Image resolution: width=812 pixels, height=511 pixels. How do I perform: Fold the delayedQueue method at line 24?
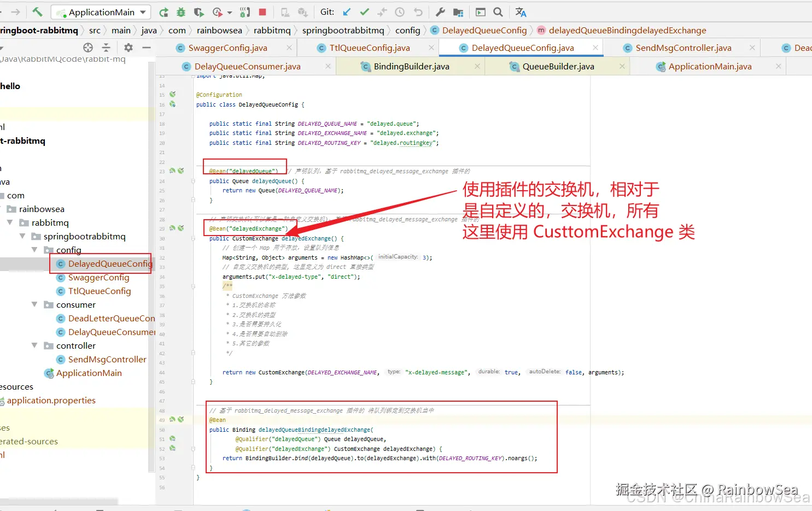(x=193, y=181)
